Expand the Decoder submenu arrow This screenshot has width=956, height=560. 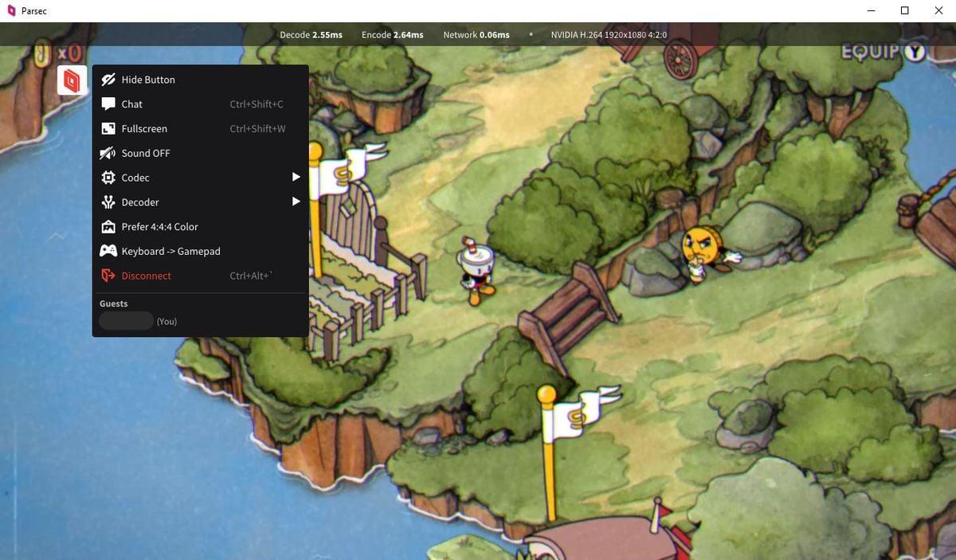tap(296, 202)
